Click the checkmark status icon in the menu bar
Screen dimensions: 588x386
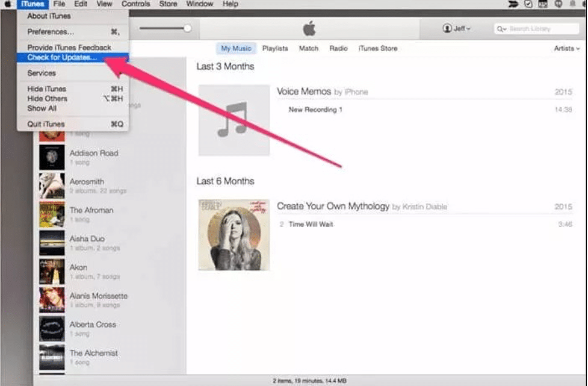pyautogui.click(x=528, y=4)
